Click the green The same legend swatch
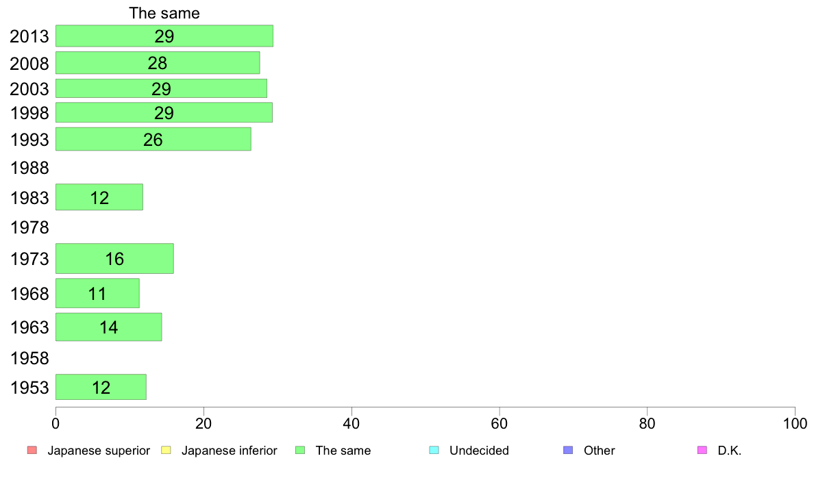The height and width of the screenshot is (504, 814). pos(300,450)
